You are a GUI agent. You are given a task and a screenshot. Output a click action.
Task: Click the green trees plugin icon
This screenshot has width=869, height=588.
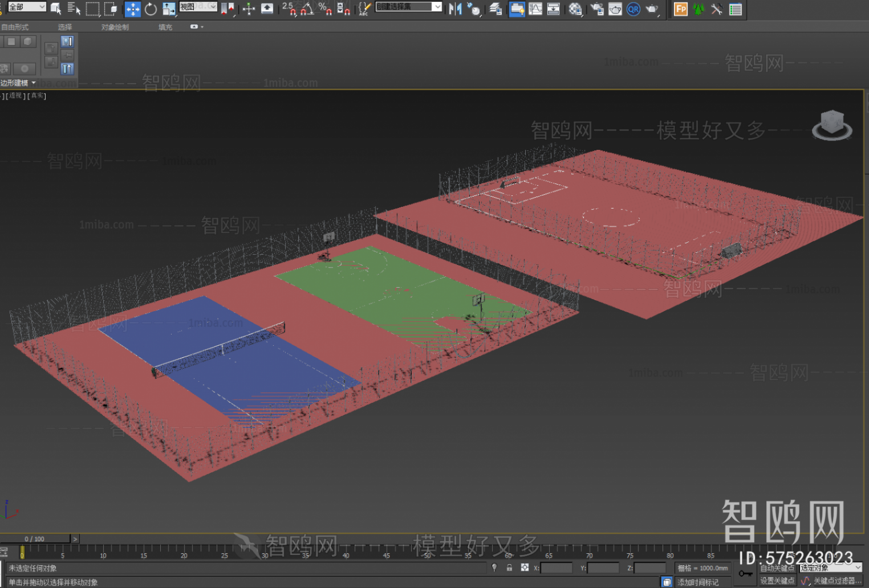pyautogui.click(x=699, y=9)
